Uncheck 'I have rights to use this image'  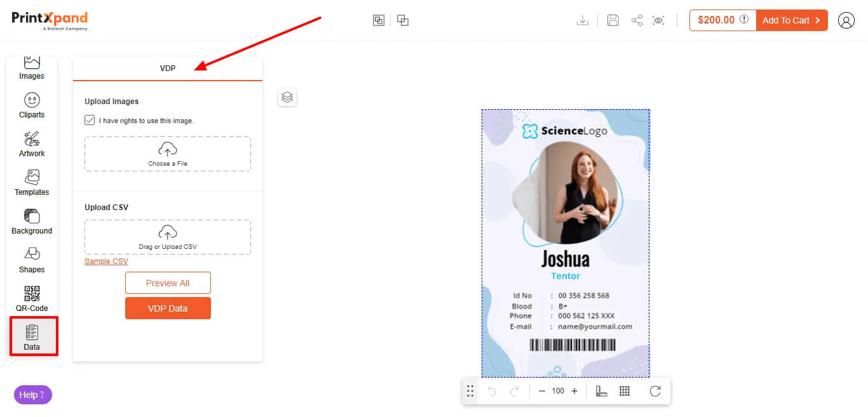tap(90, 120)
